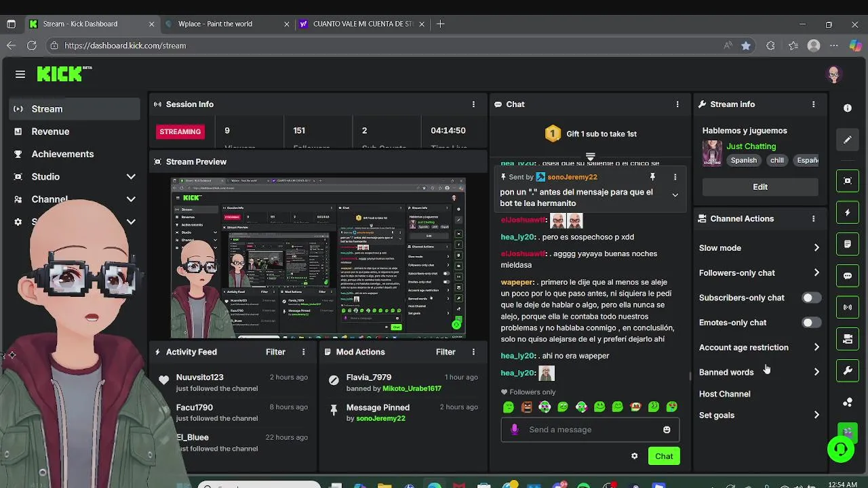
Task: Open Stream info panel three-dot menu
Action: (x=814, y=104)
